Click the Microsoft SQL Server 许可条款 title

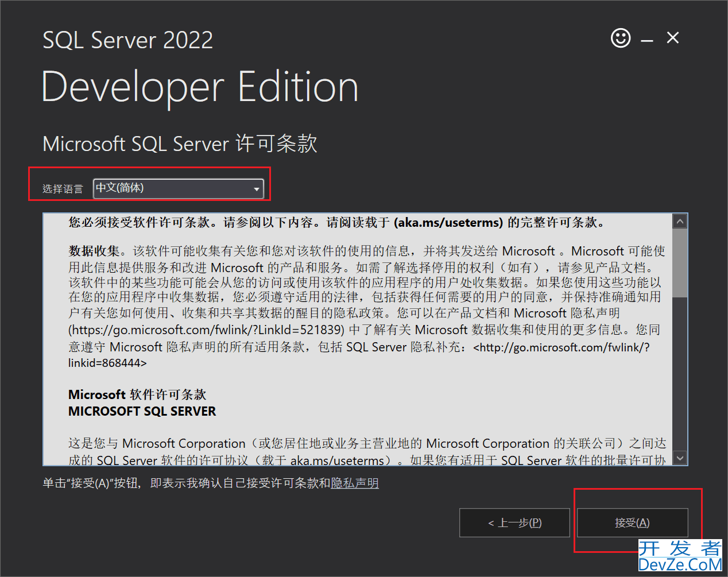click(180, 144)
